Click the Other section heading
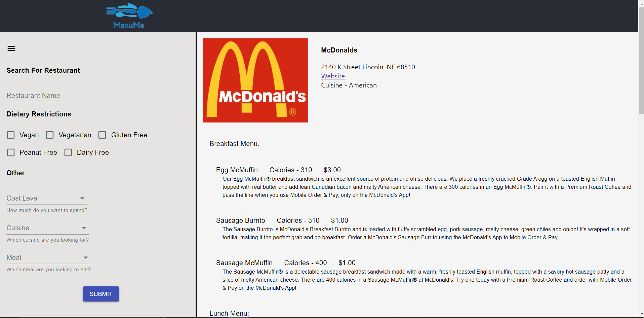Viewport: 644px width, 318px height. pyautogui.click(x=16, y=173)
